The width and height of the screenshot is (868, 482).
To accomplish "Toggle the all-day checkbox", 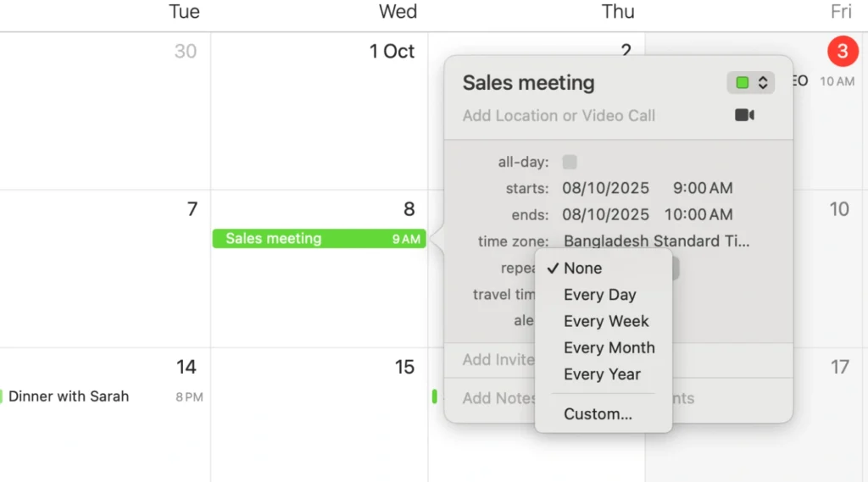I will pyautogui.click(x=570, y=162).
